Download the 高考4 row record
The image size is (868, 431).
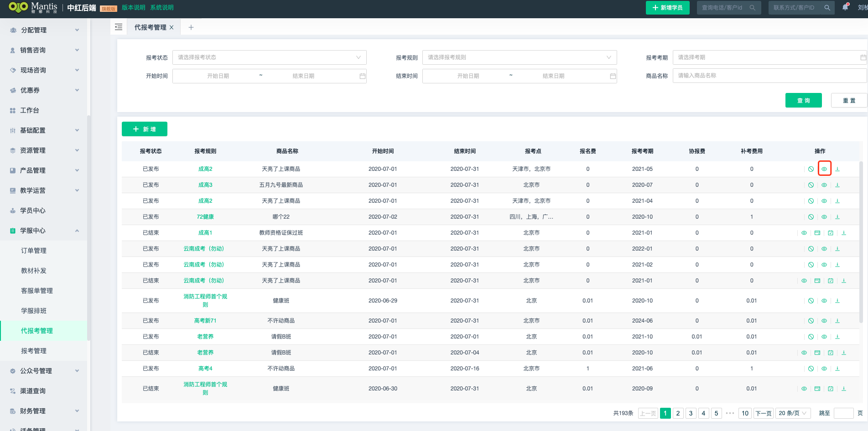[837, 369]
